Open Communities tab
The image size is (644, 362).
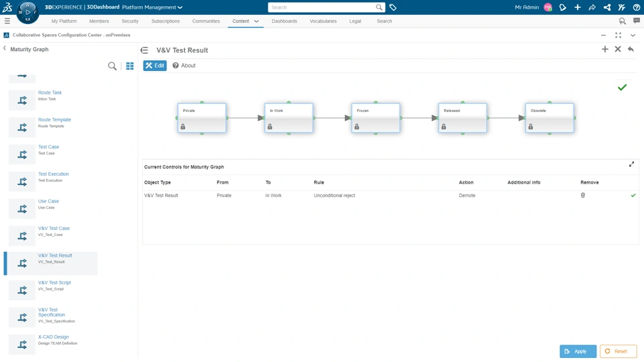[206, 21]
